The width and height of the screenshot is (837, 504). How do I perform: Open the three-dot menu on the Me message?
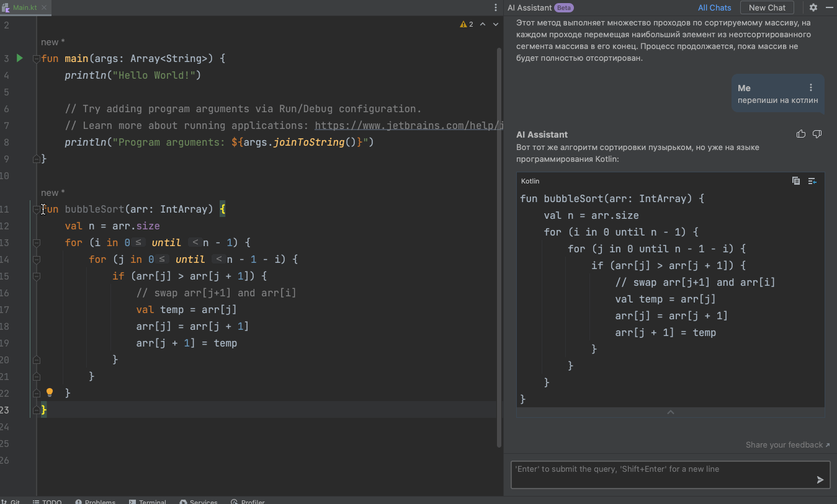tap(811, 88)
